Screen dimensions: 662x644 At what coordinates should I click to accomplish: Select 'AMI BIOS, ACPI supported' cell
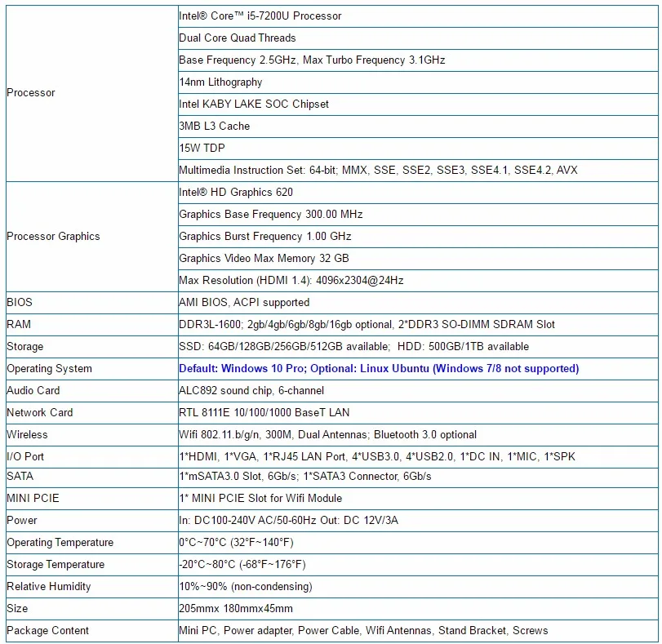coord(418,302)
